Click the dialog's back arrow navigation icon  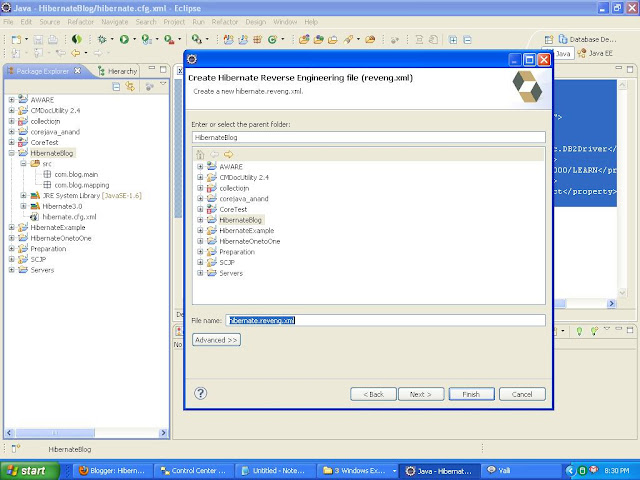pyautogui.click(x=215, y=154)
